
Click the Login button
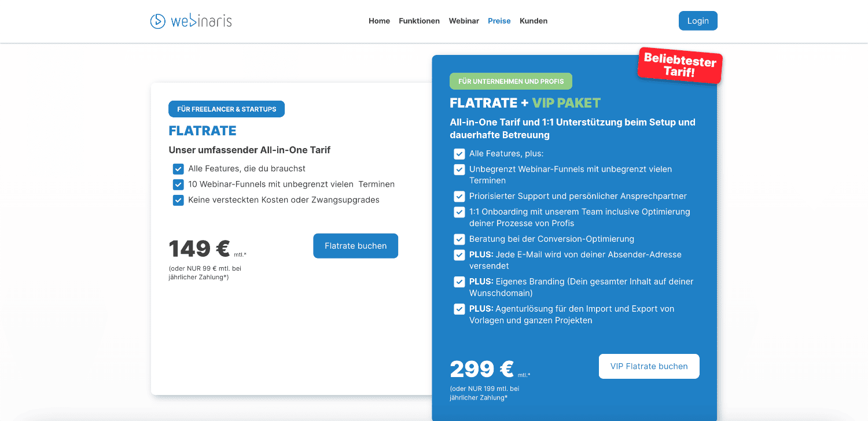click(x=698, y=21)
